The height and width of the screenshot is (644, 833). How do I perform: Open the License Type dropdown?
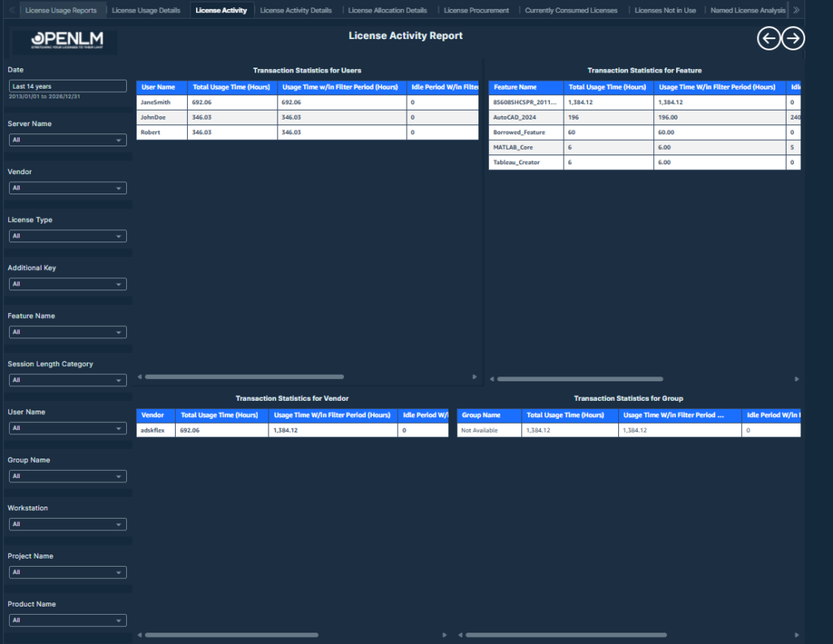pos(68,236)
